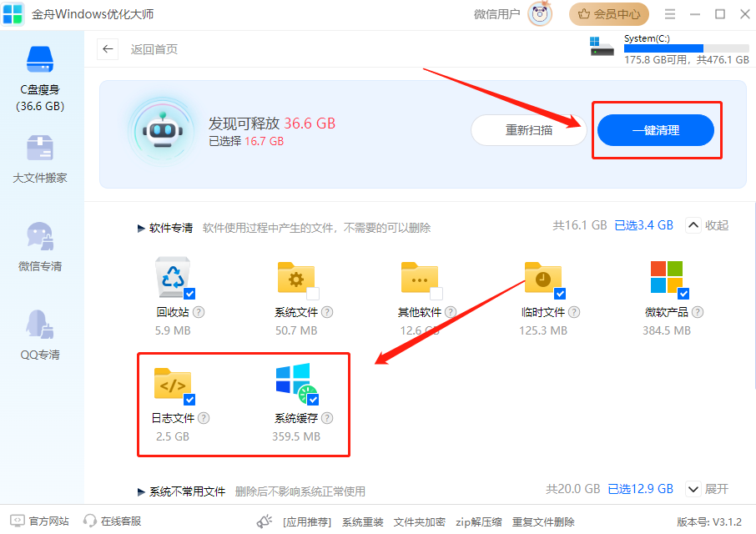Open 大文件搬家 in the sidebar
The image size is (756, 534).
coord(40,159)
